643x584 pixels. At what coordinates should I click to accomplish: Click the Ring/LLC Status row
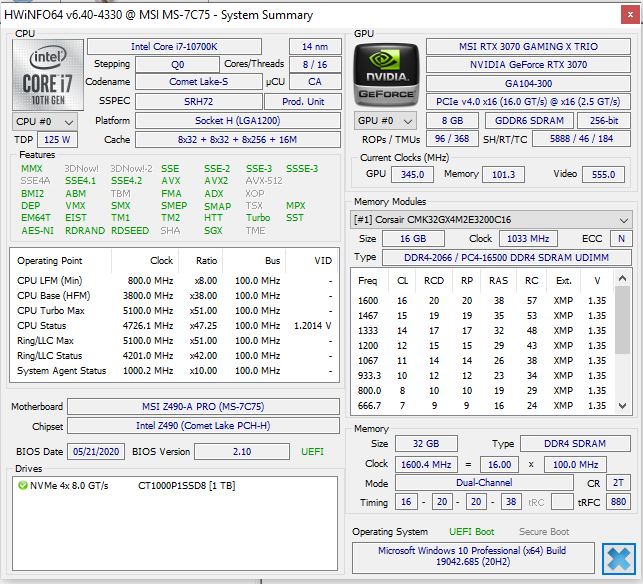click(x=175, y=356)
